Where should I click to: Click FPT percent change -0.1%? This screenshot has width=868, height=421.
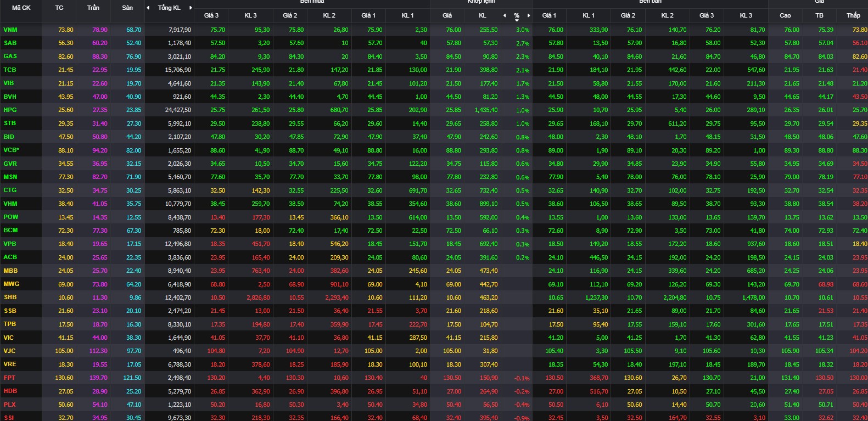522,378
